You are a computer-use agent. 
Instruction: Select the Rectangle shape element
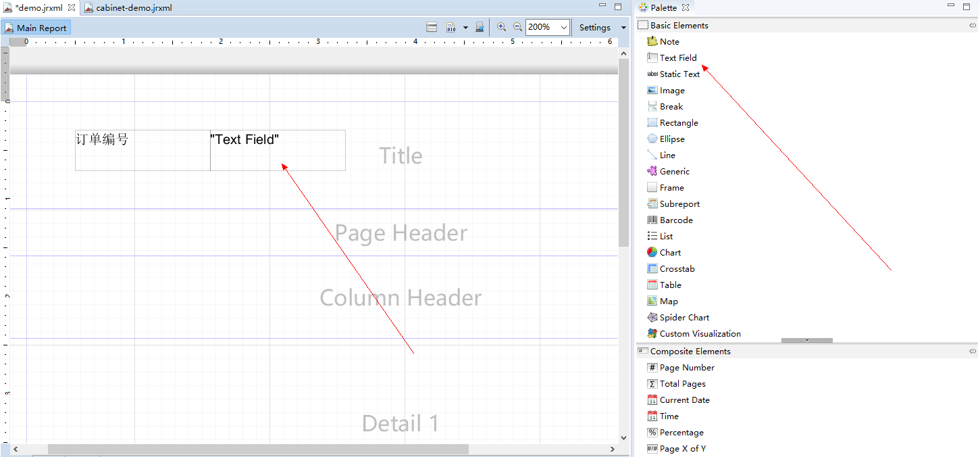click(x=673, y=122)
